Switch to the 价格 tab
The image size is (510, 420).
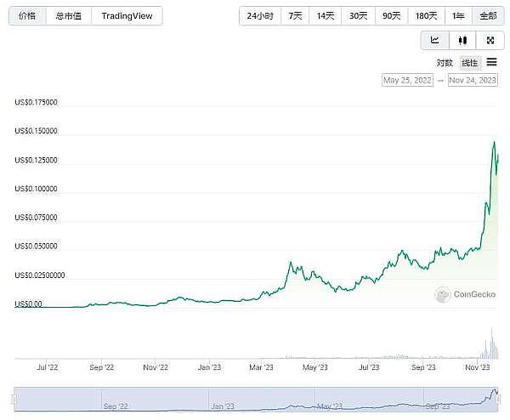coord(28,16)
